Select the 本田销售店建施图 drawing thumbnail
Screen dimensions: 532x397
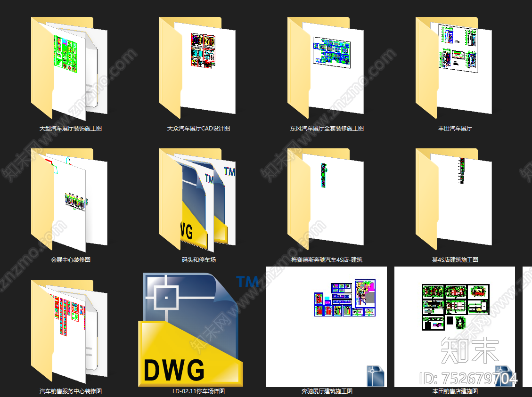pos(454,327)
